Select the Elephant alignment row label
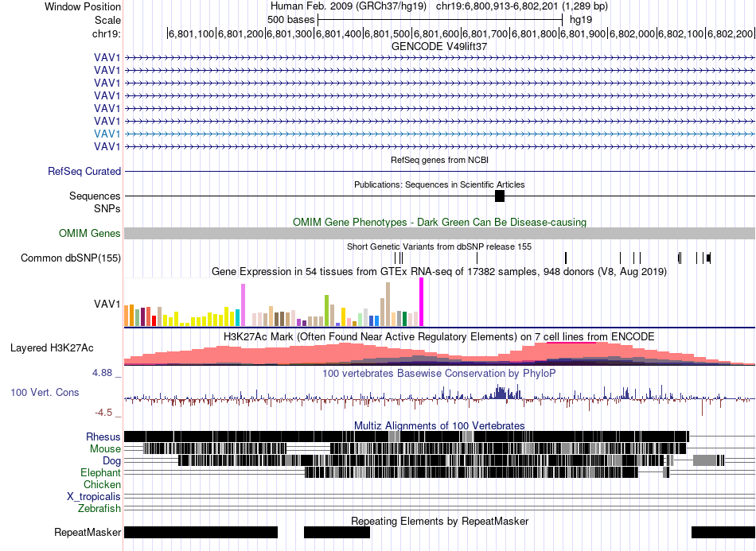 100,473
